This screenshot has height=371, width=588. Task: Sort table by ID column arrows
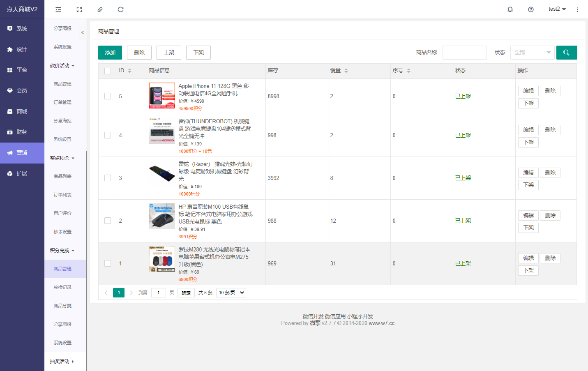[130, 71]
